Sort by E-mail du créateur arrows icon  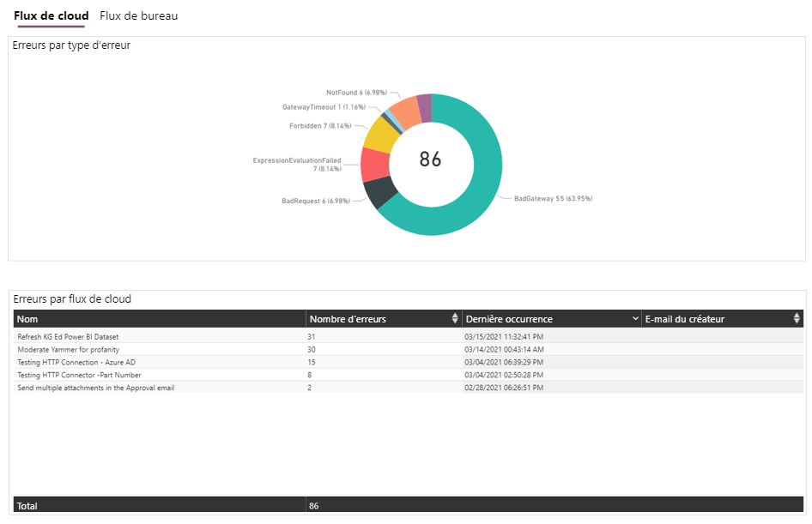click(797, 319)
